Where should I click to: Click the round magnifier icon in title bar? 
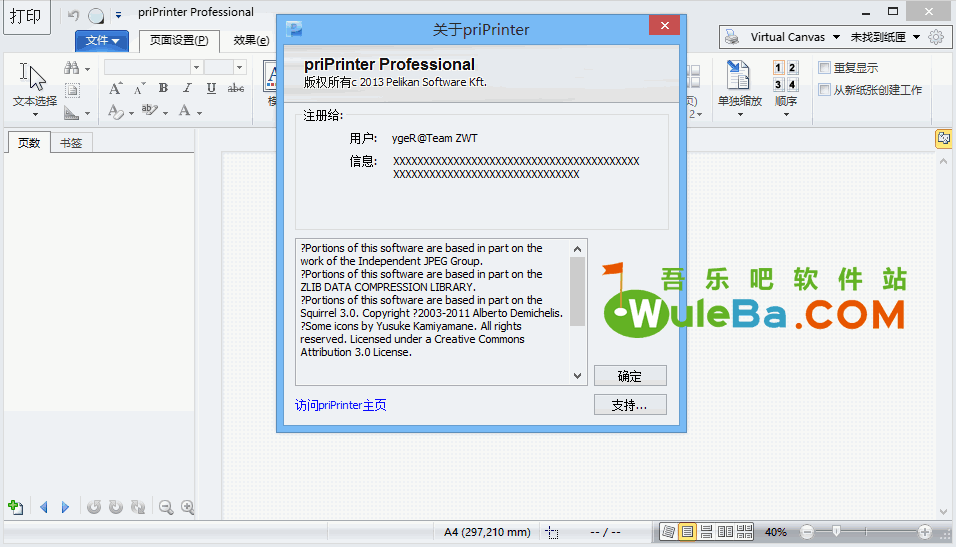96,15
